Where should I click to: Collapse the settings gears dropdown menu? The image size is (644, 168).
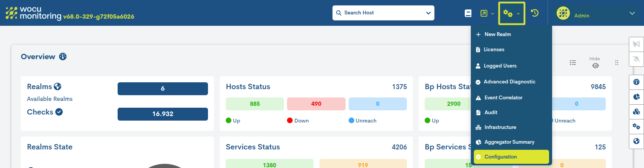(x=512, y=14)
